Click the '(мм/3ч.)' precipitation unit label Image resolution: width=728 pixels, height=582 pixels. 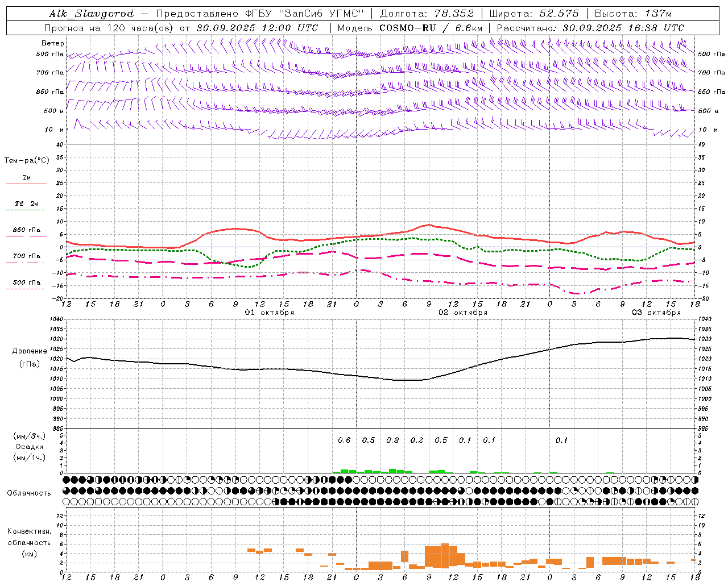coord(30,436)
